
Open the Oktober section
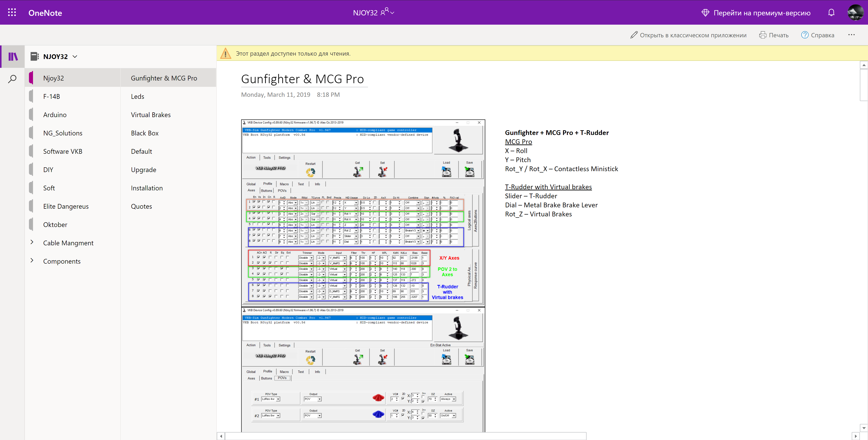pyautogui.click(x=73, y=225)
